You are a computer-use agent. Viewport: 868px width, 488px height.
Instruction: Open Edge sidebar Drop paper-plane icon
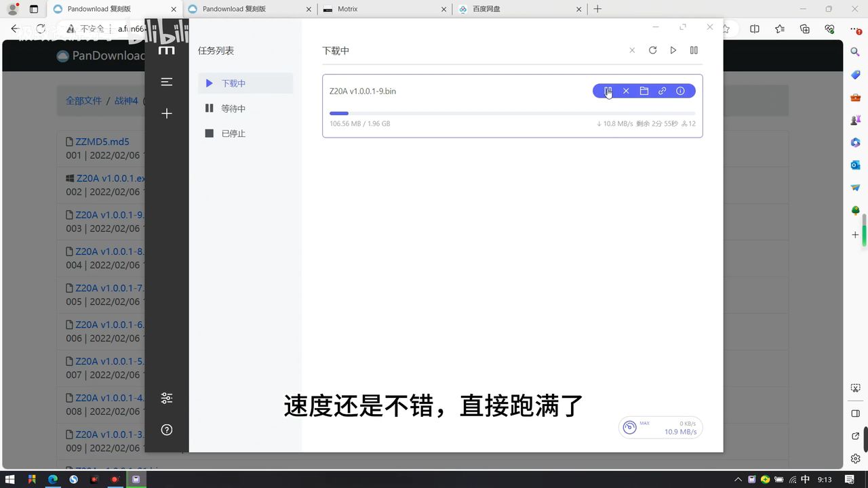pos(856,188)
